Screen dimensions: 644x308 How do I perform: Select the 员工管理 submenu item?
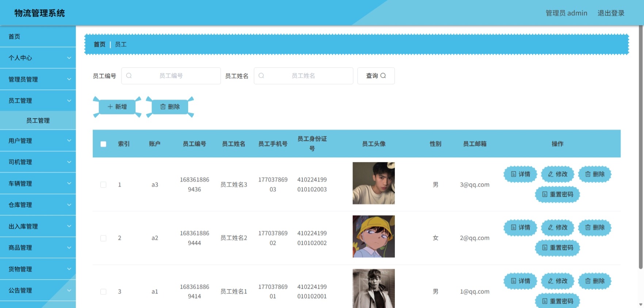click(x=38, y=120)
